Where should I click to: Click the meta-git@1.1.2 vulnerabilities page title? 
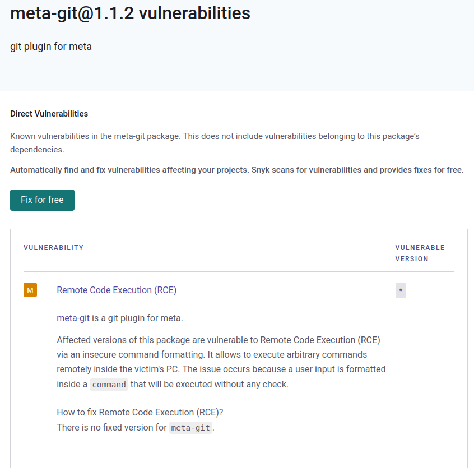[130, 13]
